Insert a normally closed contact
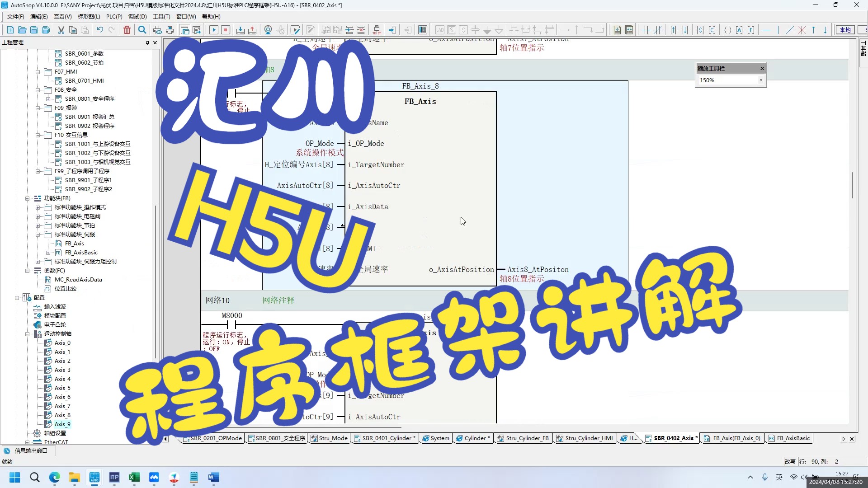 pyautogui.click(x=657, y=30)
